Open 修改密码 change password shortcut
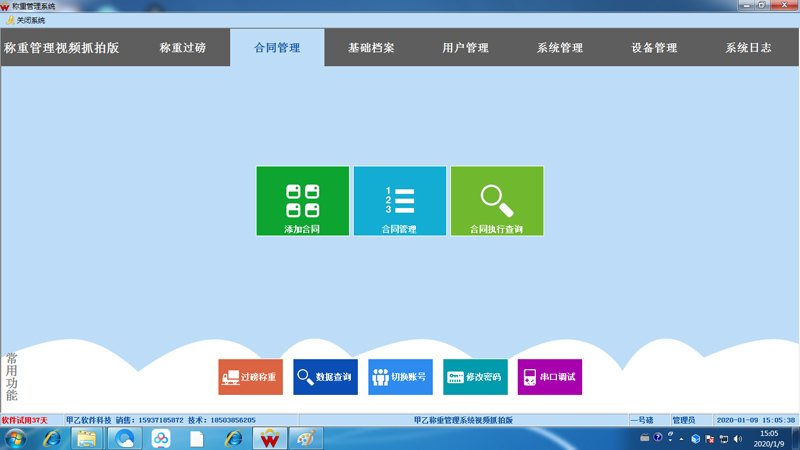The width and height of the screenshot is (800, 450). coord(475,377)
